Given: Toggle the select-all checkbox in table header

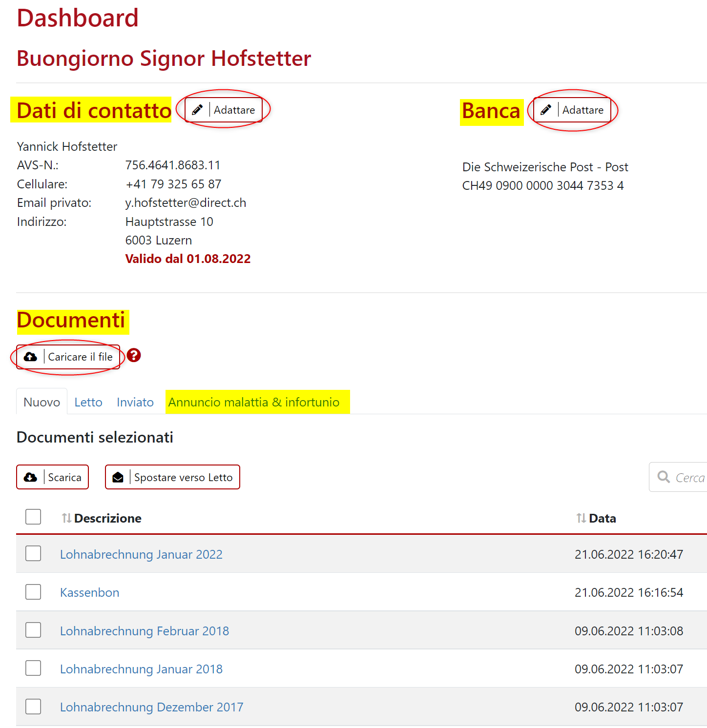Looking at the screenshot, I should pyautogui.click(x=33, y=517).
